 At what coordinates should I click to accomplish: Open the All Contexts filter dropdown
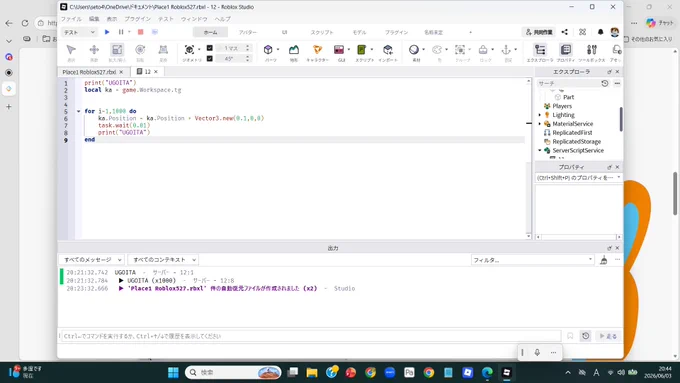point(164,260)
